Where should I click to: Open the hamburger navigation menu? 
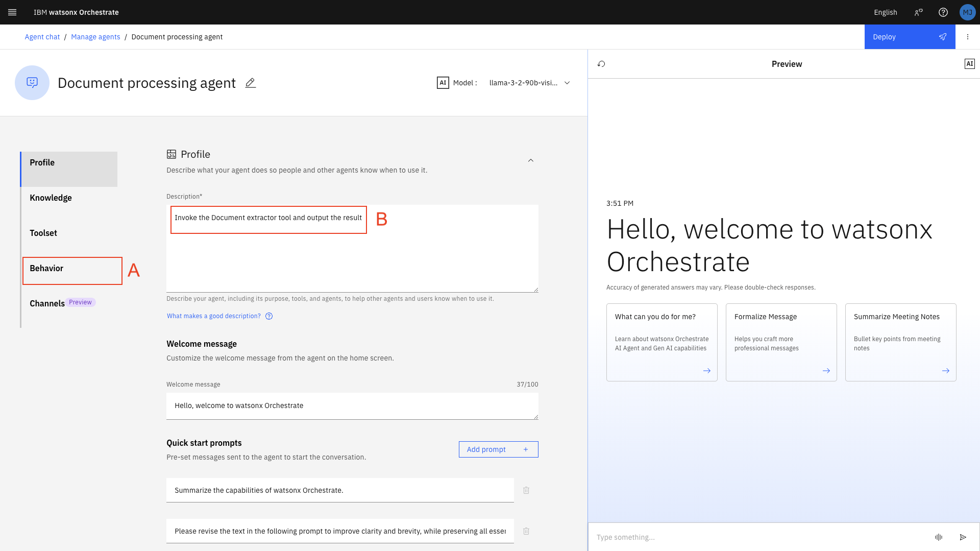tap(12, 12)
